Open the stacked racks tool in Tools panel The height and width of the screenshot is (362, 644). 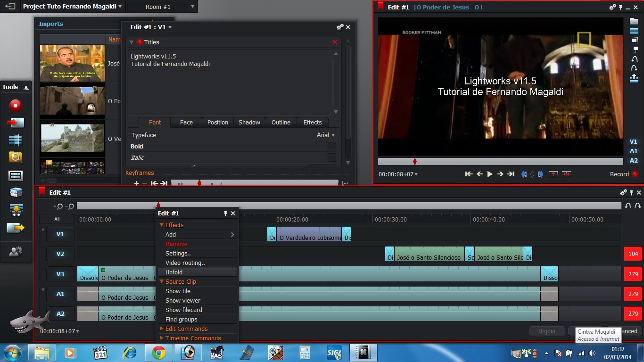[x=16, y=192]
